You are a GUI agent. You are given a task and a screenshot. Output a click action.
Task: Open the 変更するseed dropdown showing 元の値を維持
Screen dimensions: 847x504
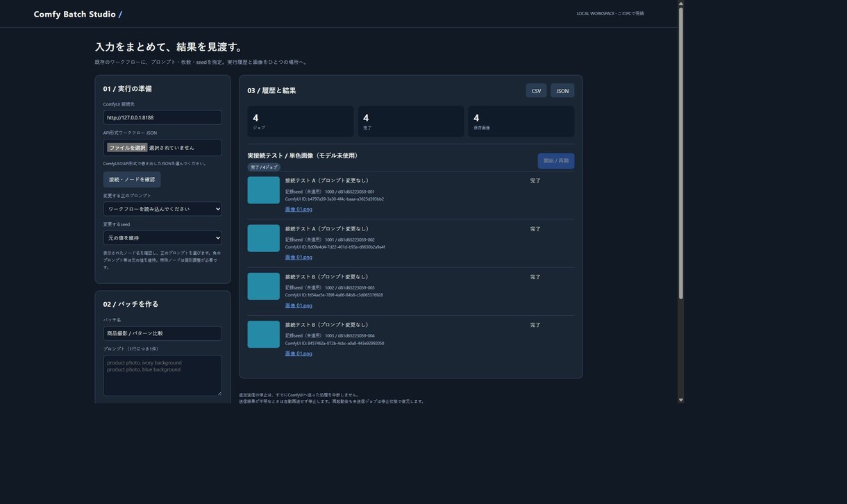pyautogui.click(x=162, y=238)
